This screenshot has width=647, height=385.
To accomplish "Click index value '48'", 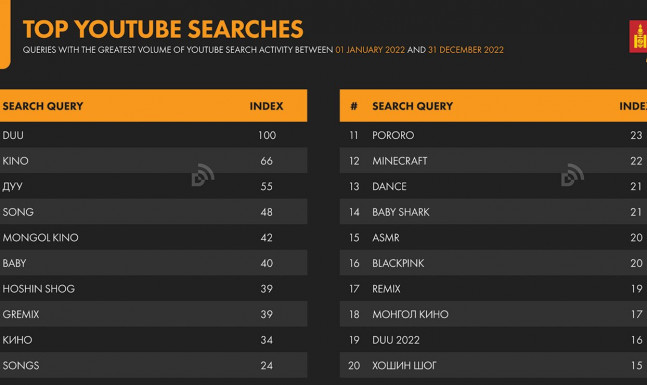I will point(267,212).
